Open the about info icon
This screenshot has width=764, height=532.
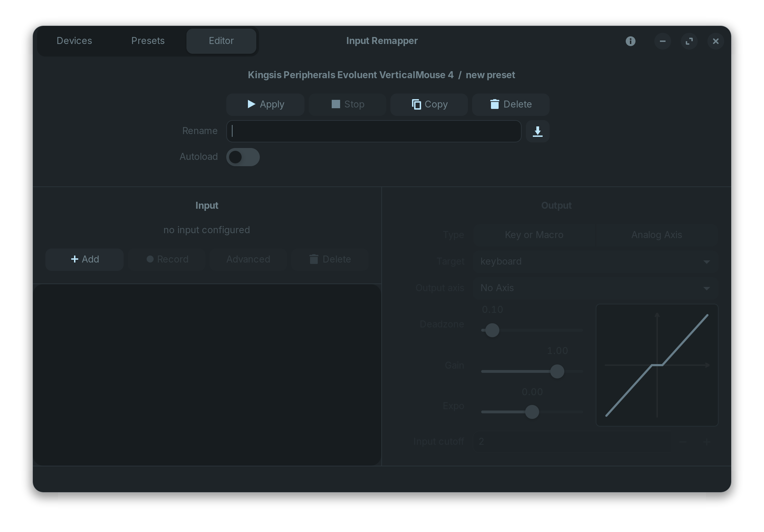click(x=630, y=41)
